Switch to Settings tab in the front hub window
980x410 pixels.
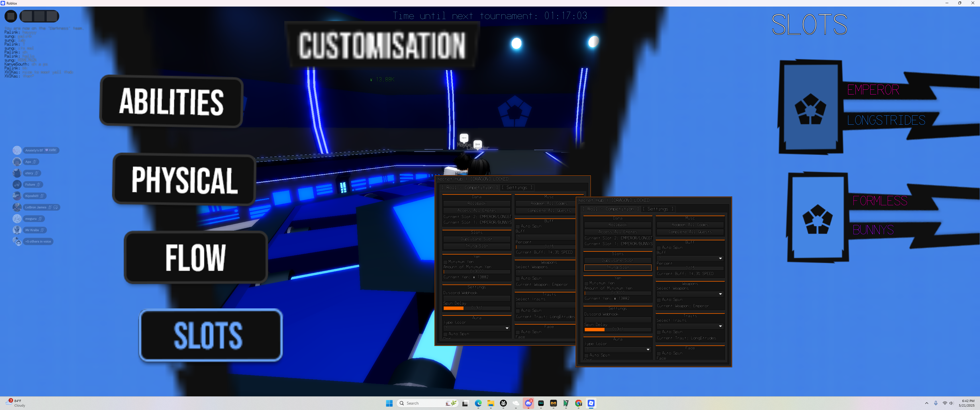pyautogui.click(x=658, y=209)
